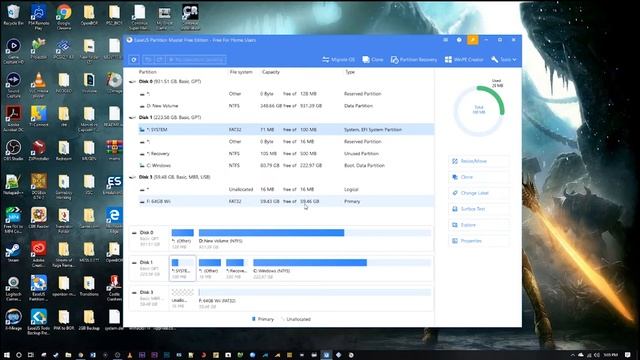Open the PS4 Remote Play desktop icon
The height and width of the screenshot is (360, 640).
(x=38, y=16)
